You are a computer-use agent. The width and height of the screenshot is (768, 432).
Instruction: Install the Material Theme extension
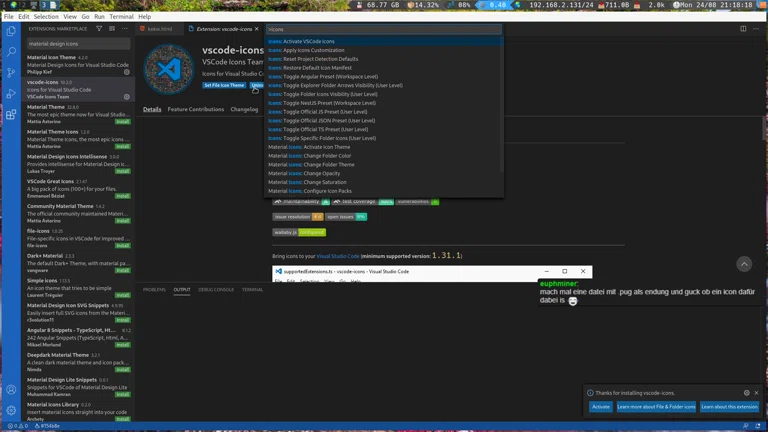[x=122, y=122]
